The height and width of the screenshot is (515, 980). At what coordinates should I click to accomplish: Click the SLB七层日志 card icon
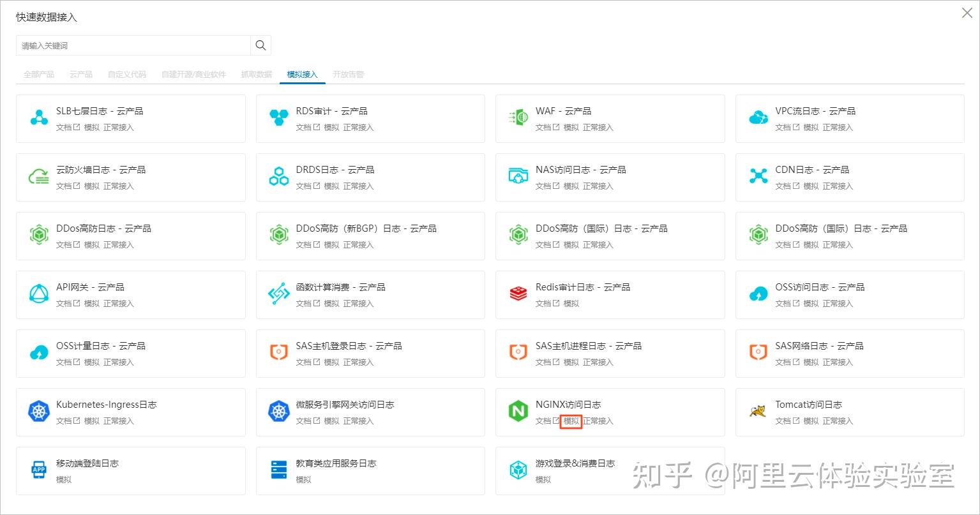pos(39,118)
